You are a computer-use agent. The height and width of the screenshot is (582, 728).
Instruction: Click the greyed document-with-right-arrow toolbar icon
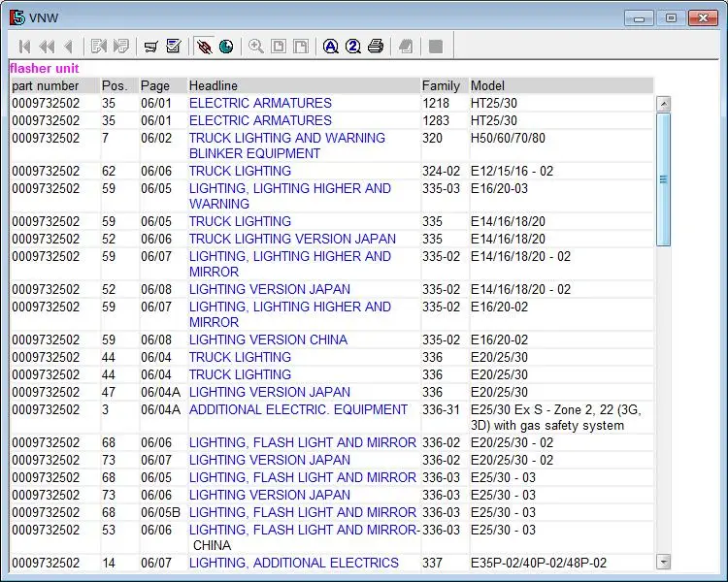point(121,47)
